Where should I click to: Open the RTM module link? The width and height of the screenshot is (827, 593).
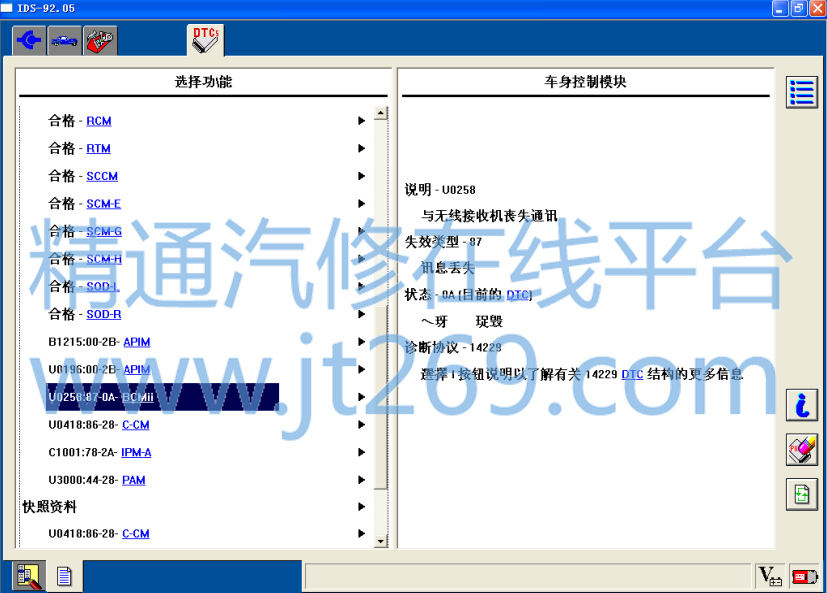tap(98, 148)
